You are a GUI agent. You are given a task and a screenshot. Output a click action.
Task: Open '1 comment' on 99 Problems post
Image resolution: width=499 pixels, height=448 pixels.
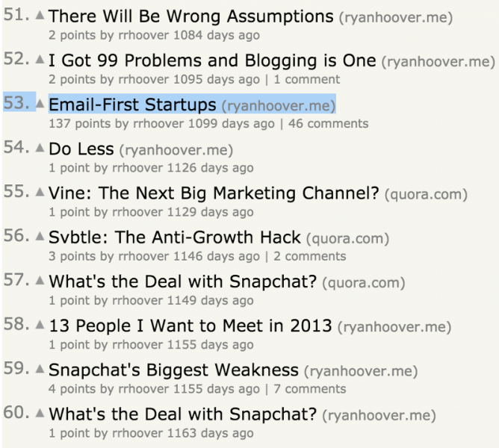tap(307, 79)
